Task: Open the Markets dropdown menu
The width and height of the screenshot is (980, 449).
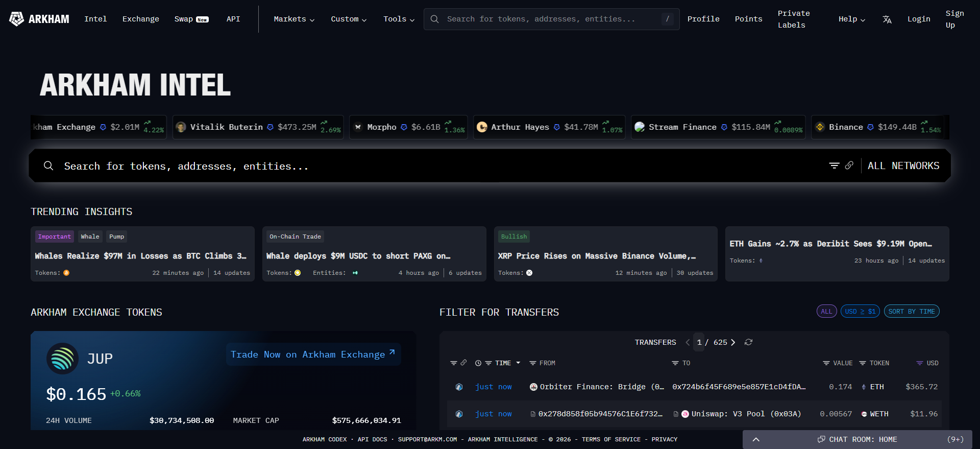Action: point(294,19)
